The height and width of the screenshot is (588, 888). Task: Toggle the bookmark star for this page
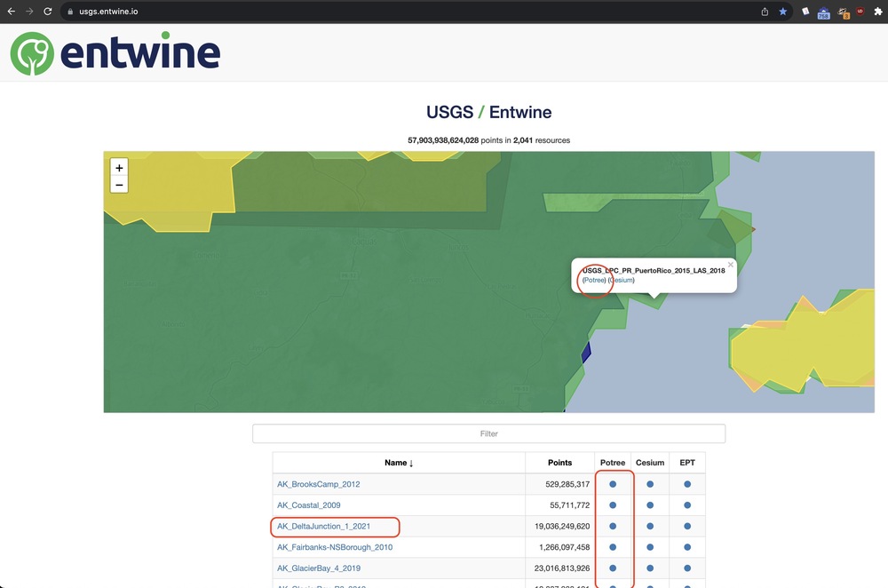(x=782, y=12)
